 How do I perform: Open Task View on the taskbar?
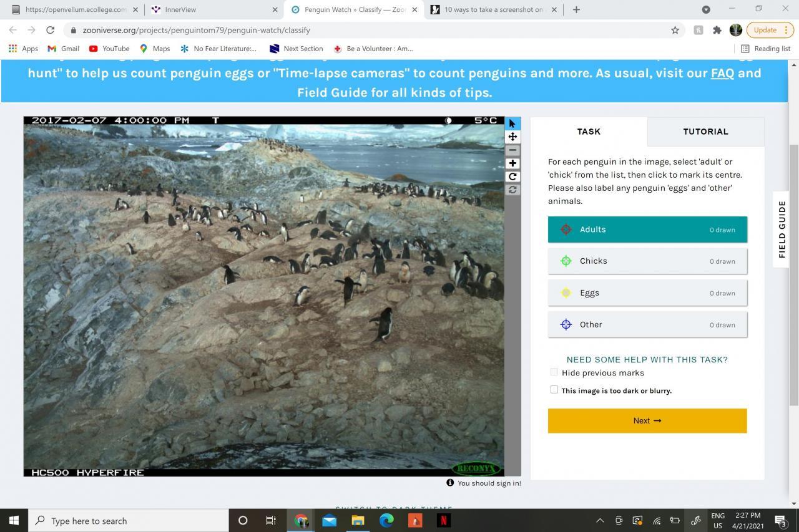coord(271,520)
